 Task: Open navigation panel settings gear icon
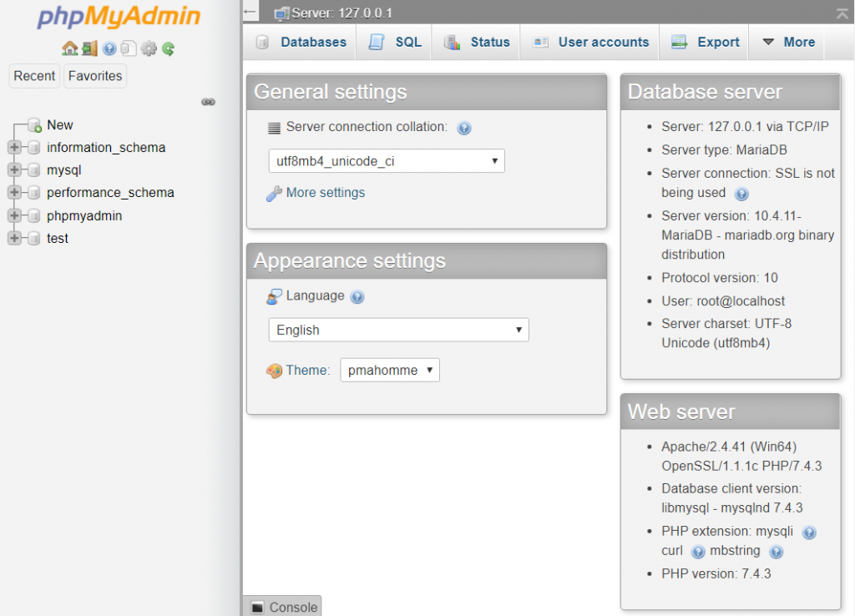(149, 48)
